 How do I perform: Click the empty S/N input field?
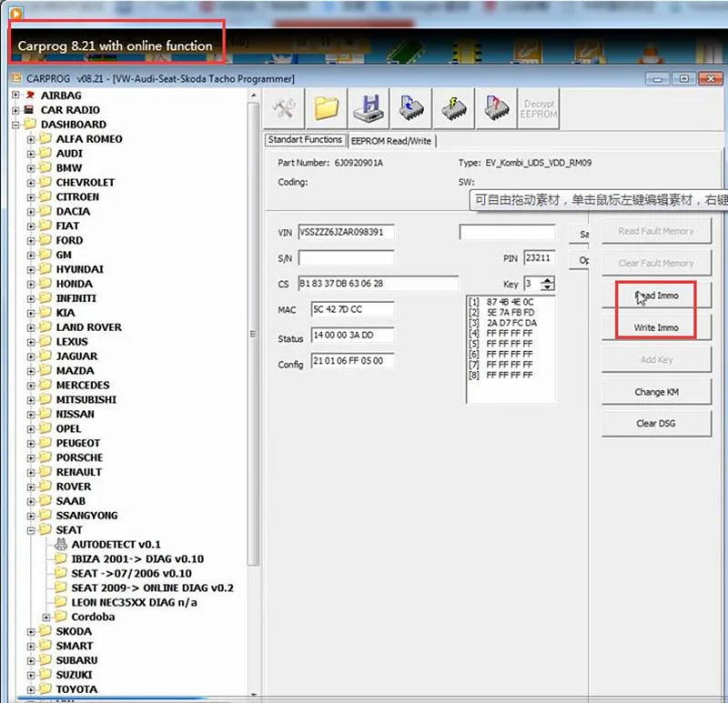(x=347, y=258)
